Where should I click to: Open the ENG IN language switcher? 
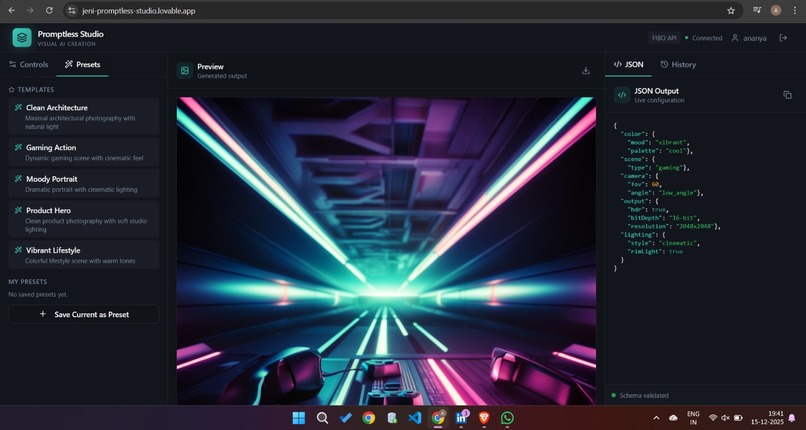[693, 418]
